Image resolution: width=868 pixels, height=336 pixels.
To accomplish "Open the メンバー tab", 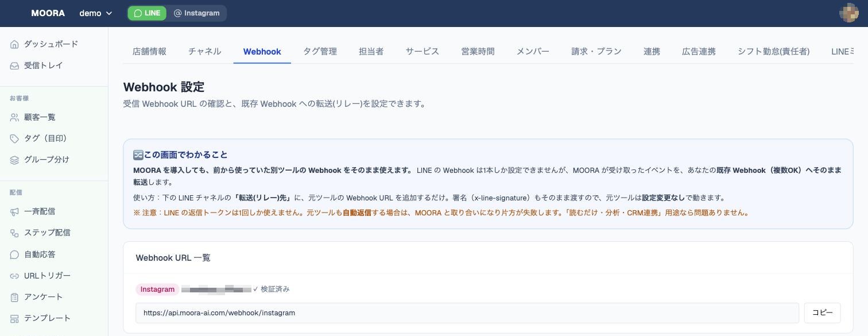I will tap(533, 51).
